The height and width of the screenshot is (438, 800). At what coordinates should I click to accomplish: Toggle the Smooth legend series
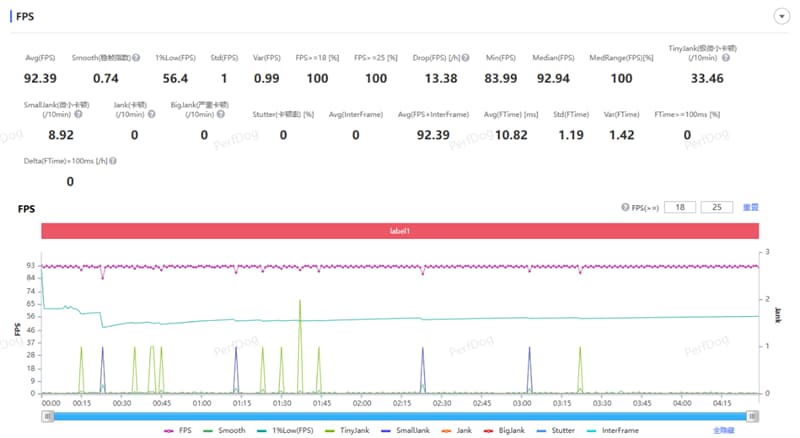click(x=224, y=430)
